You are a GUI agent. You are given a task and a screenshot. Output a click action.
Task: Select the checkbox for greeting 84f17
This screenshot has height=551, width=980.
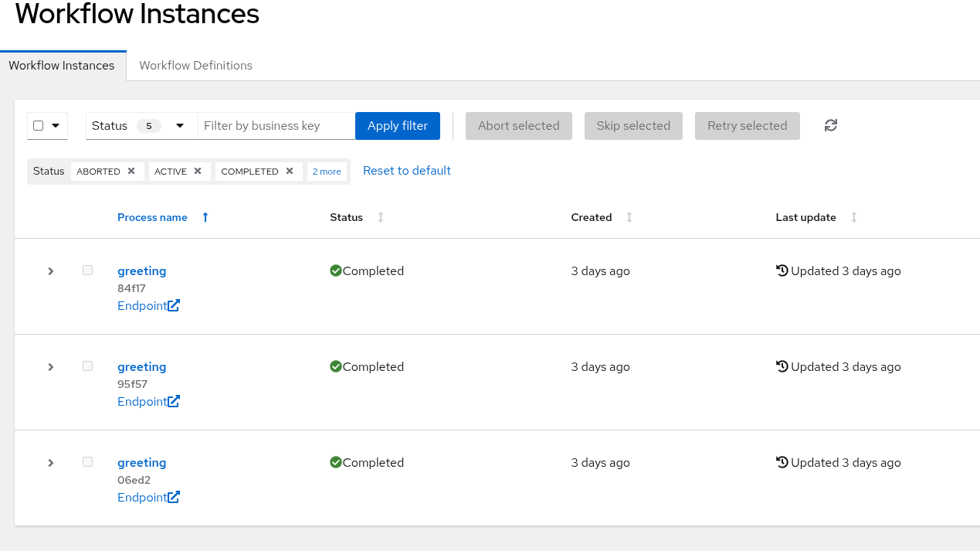pyautogui.click(x=88, y=270)
